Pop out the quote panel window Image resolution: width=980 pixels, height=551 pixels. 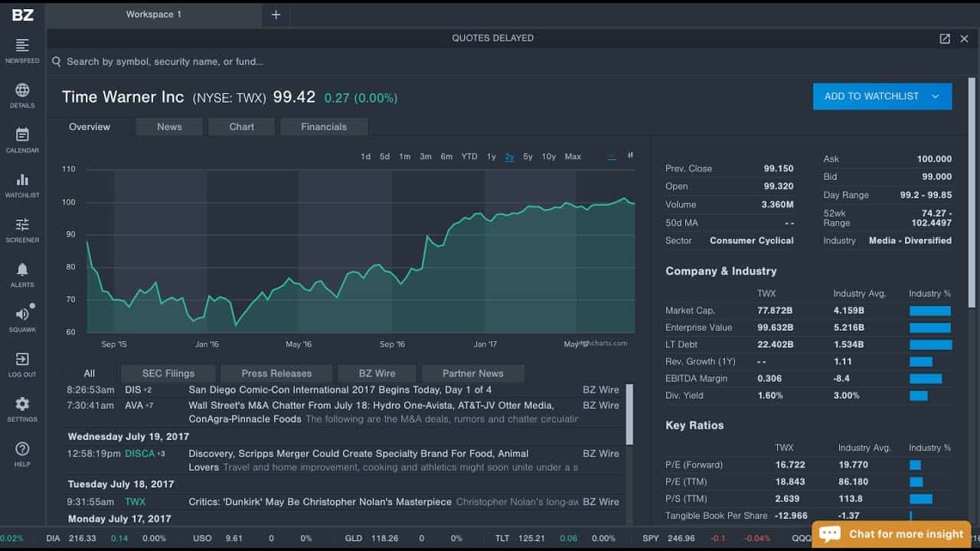(945, 38)
